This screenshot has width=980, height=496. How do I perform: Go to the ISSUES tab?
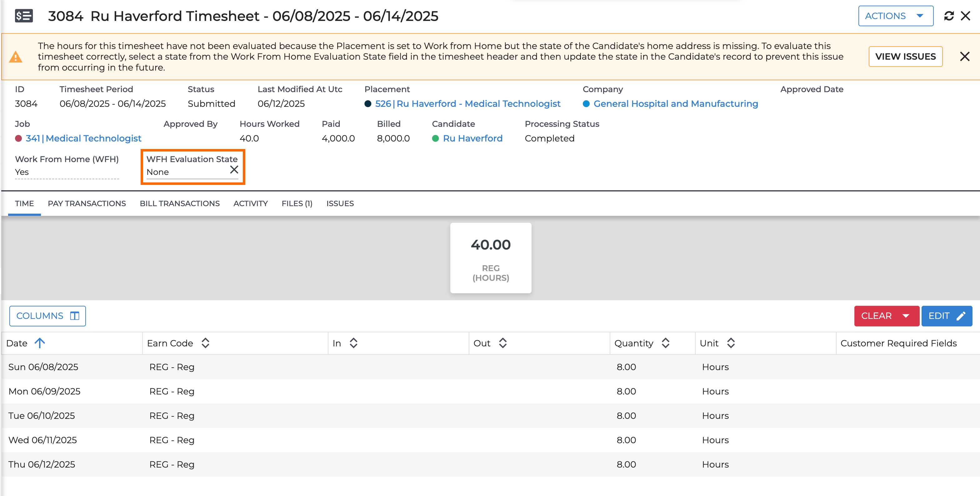click(x=340, y=204)
